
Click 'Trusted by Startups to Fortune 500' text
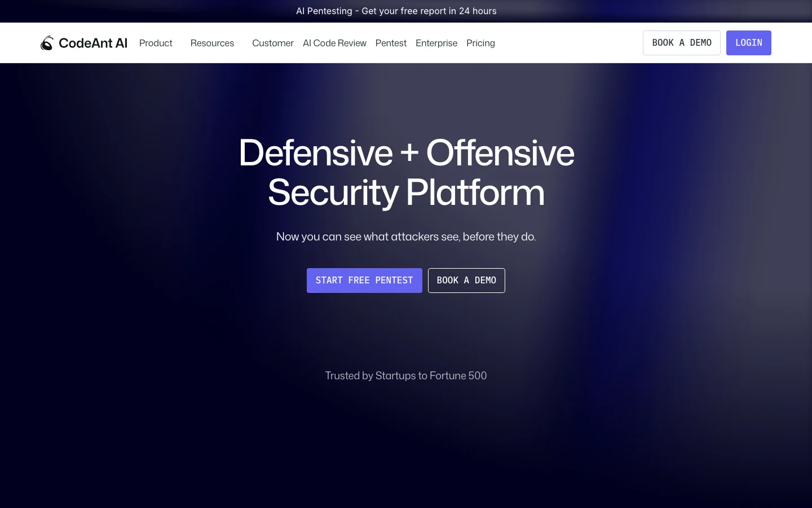(406, 376)
